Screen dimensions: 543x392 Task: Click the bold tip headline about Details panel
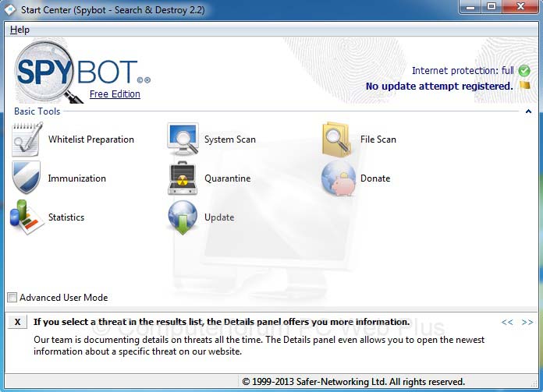pyautogui.click(x=222, y=322)
